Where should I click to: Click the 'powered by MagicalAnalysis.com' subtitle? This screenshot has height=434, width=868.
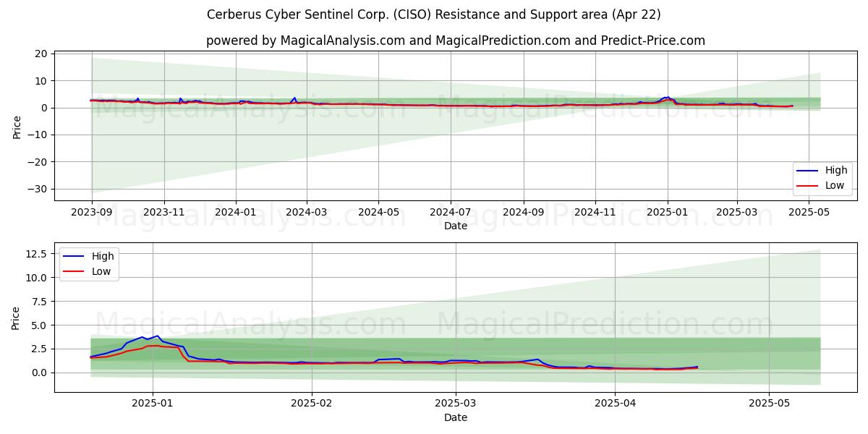456,41
